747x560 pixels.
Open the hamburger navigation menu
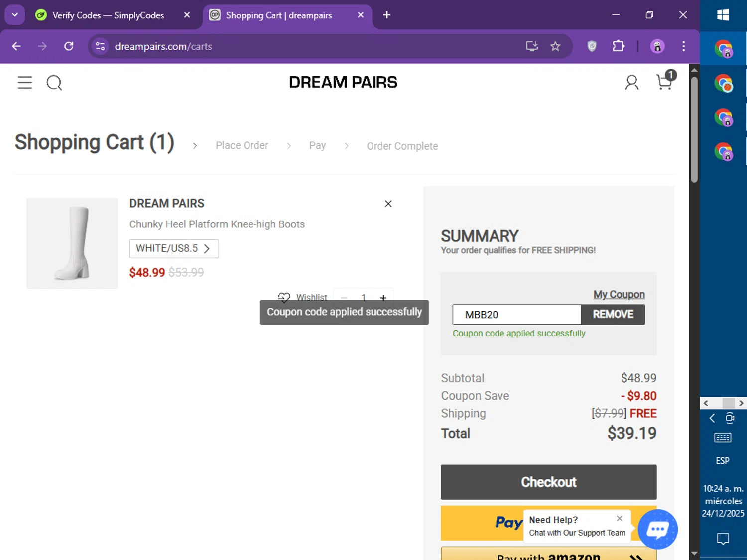25,82
